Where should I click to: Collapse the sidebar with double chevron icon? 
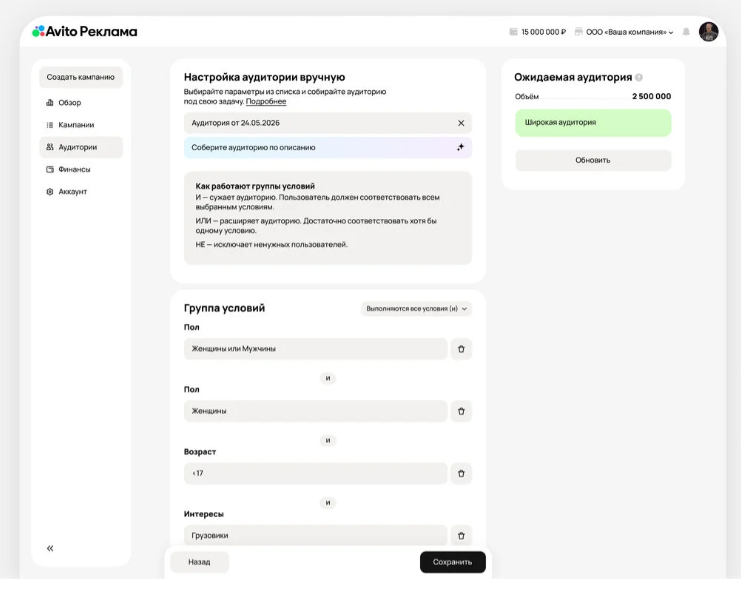tap(50, 548)
